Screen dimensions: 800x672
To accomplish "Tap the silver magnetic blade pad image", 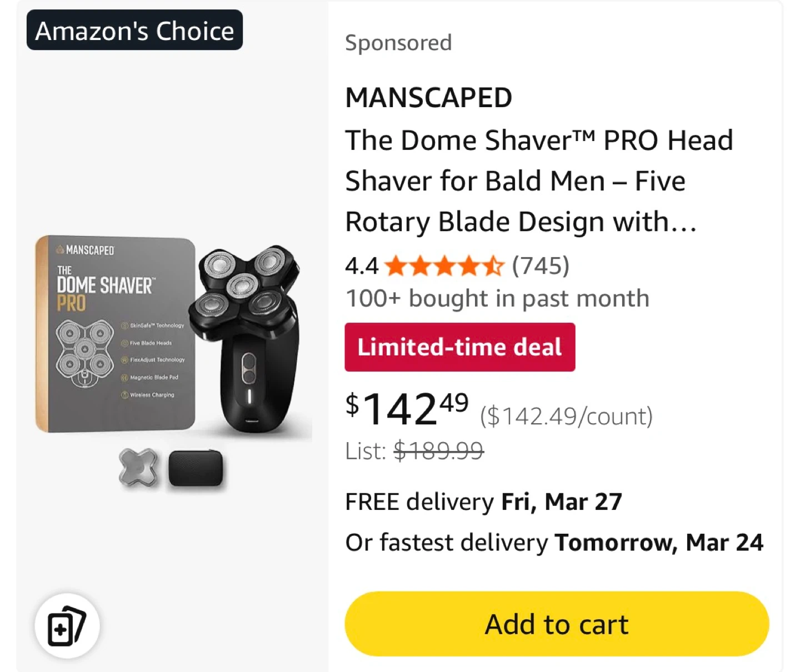I will (138, 468).
